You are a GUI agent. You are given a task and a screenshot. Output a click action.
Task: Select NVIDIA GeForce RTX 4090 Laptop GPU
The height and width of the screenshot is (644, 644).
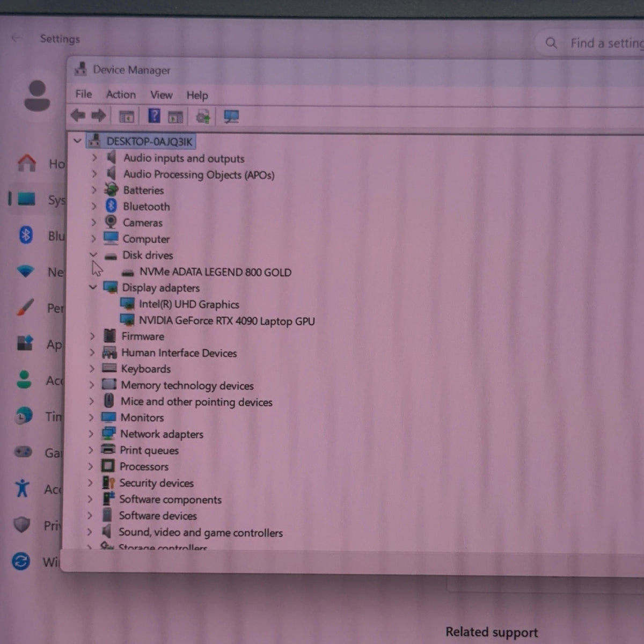226,321
